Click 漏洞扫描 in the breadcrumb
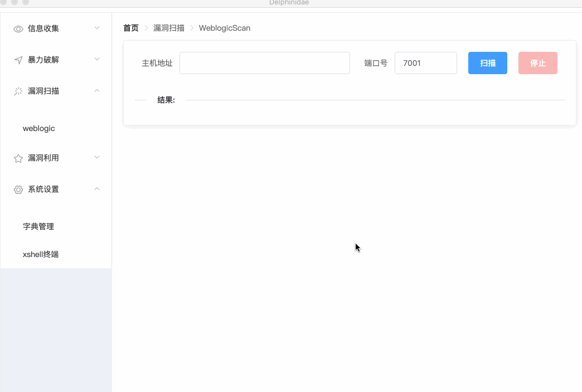The width and height of the screenshot is (582, 392). click(x=169, y=28)
